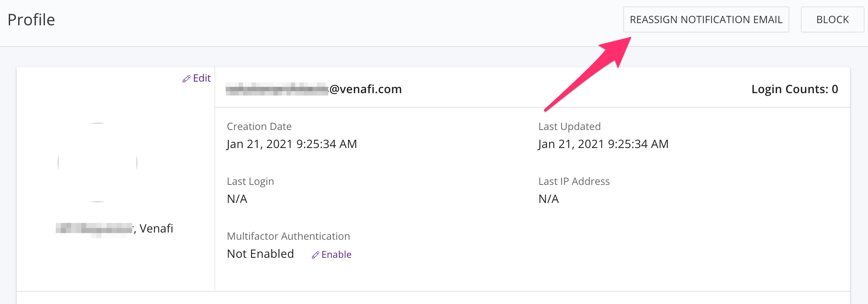Select the user's @venafi.com email address
This screenshot has height=304, width=868.
(313, 89)
